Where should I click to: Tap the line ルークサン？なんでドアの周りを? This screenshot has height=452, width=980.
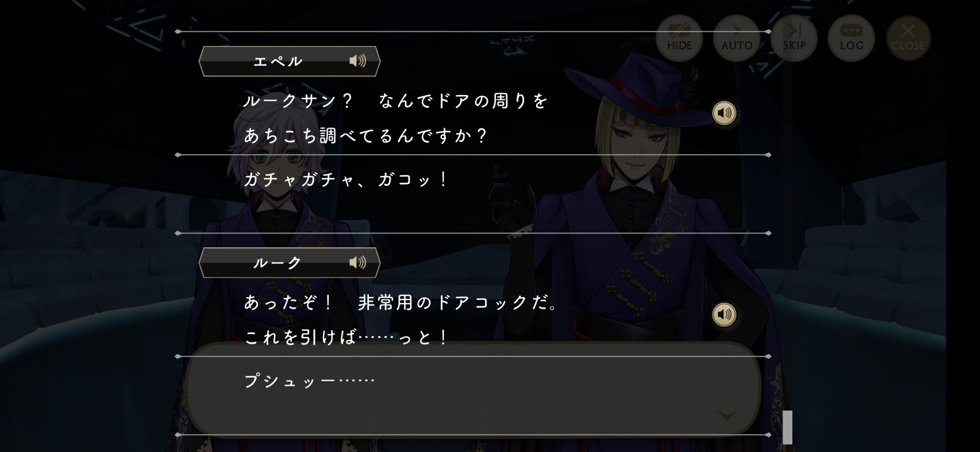point(395,101)
